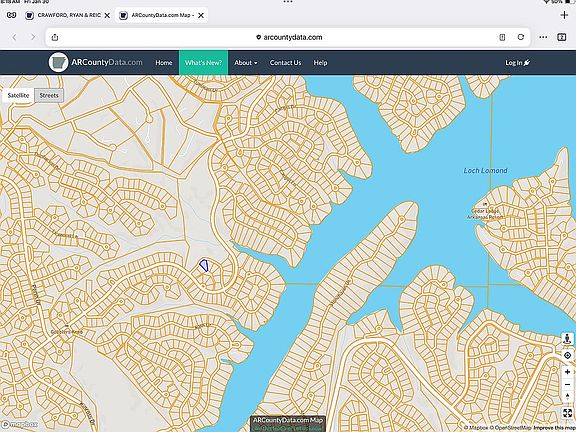Image resolution: width=576 pixels, height=432 pixels.
Task: Switch the map to Streets view
Action: pyautogui.click(x=49, y=96)
